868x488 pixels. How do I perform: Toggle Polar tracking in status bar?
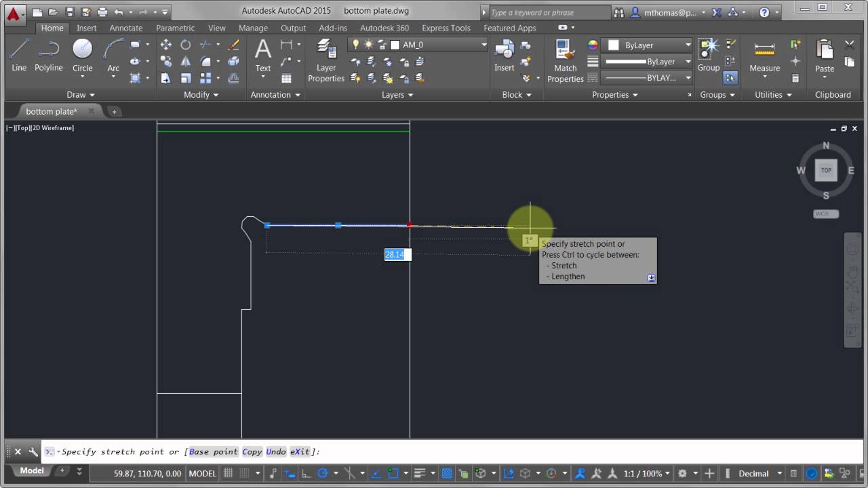point(323,473)
